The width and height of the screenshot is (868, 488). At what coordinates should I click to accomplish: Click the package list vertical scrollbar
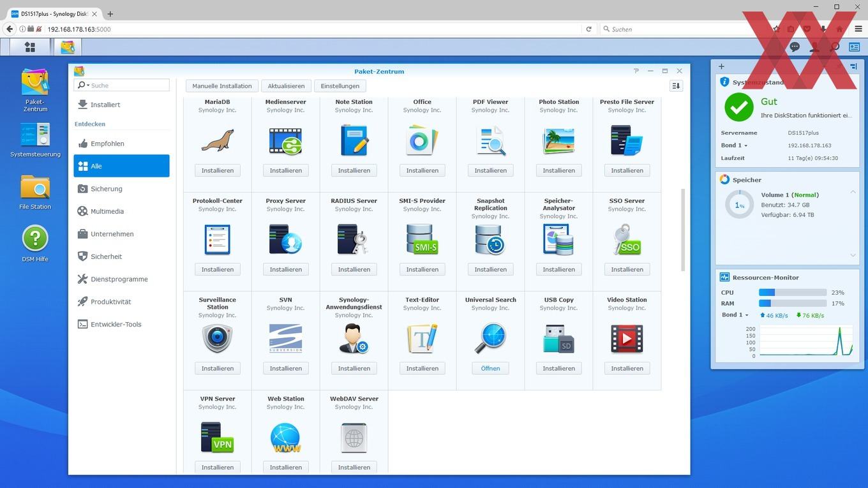(683, 230)
